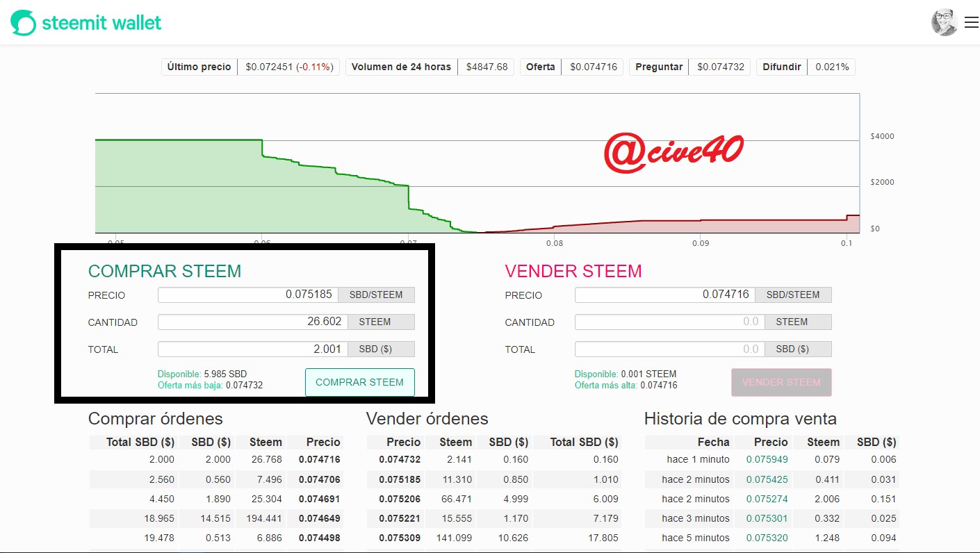Focus the Vender Steem Cantidad field

click(670, 322)
